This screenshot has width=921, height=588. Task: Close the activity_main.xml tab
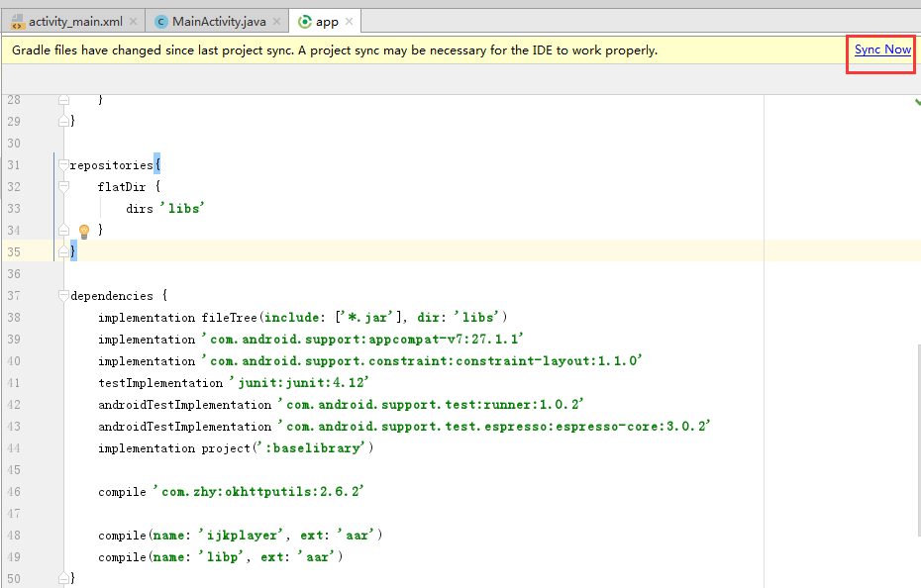click(134, 21)
